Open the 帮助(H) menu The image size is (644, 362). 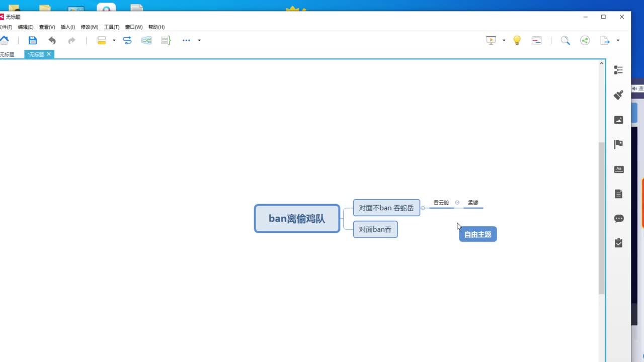[x=156, y=27]
